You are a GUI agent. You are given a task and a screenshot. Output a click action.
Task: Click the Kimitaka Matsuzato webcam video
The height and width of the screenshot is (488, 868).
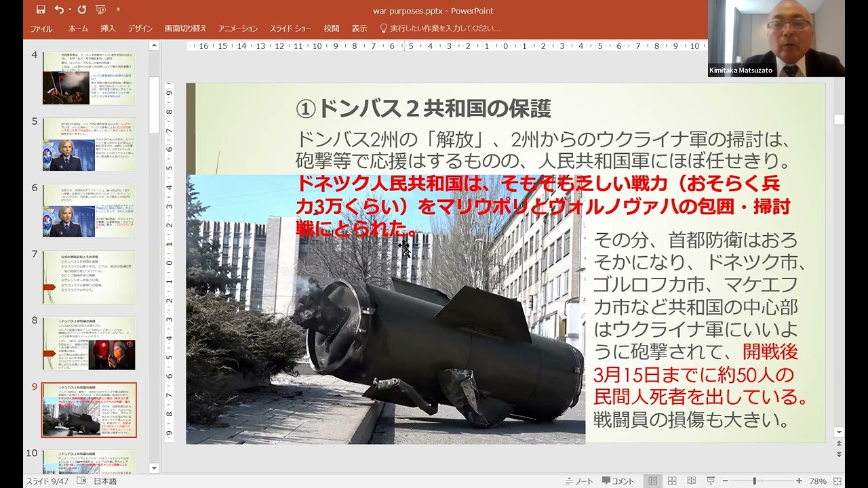[776, 38]
